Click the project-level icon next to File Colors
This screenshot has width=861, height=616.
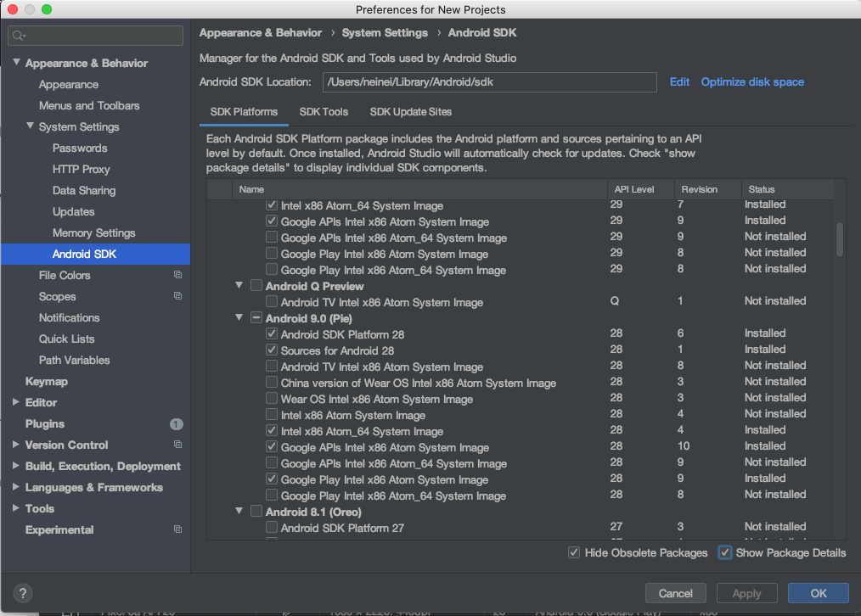point(177,275)
